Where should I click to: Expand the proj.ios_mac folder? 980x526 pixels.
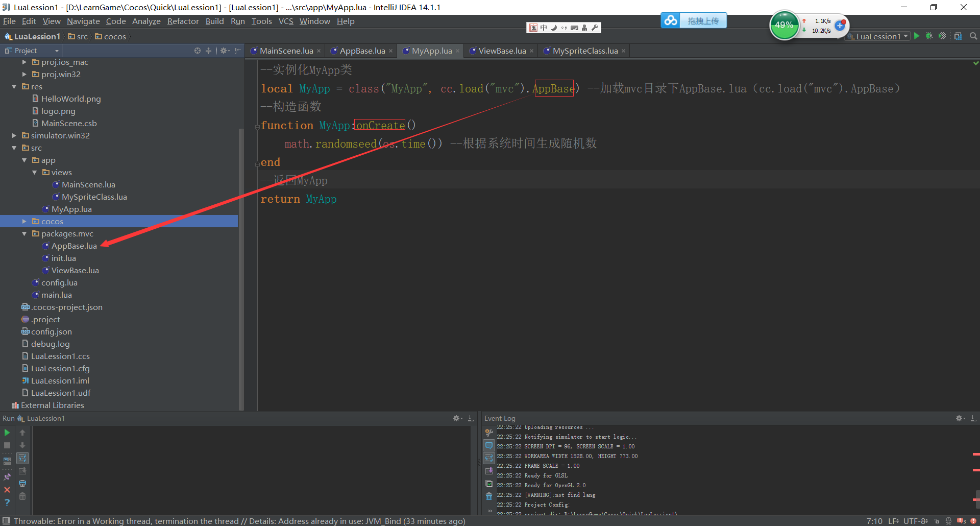[x=24, y=62]
